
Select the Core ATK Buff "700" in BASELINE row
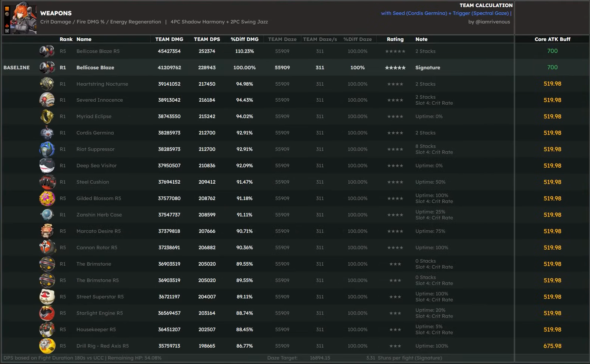[552, 67]
